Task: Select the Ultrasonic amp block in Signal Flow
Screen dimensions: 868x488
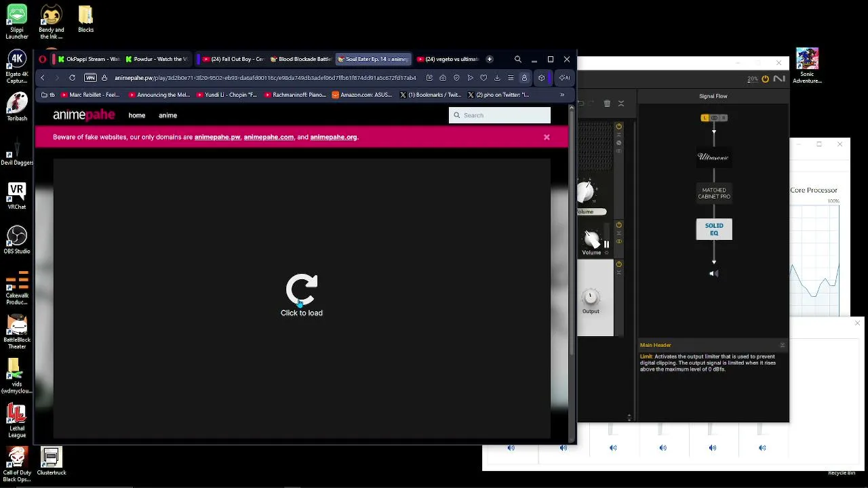Action: point(713,157)
